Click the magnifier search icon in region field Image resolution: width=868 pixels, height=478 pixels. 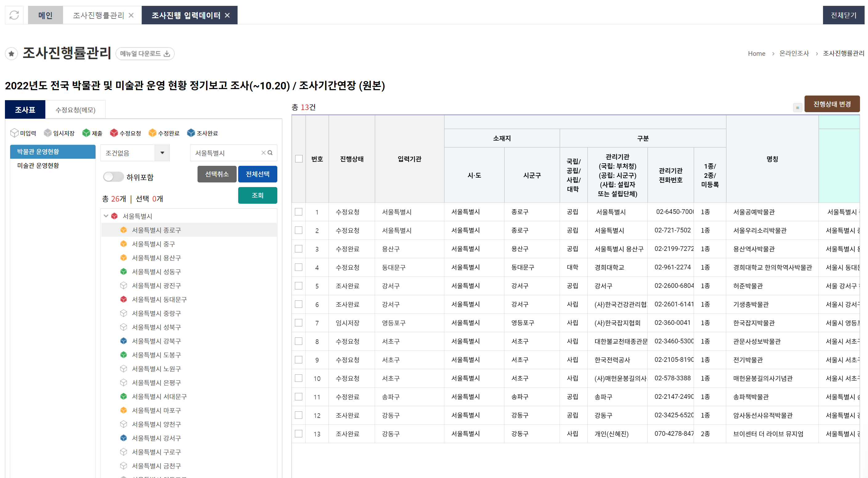pos(270,153)
